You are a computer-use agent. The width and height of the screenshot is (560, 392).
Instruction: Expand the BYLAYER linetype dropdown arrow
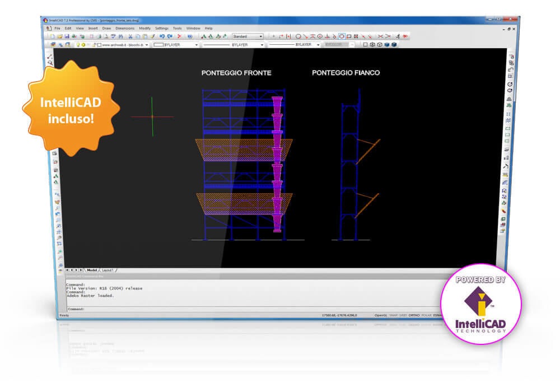[262, 45]
